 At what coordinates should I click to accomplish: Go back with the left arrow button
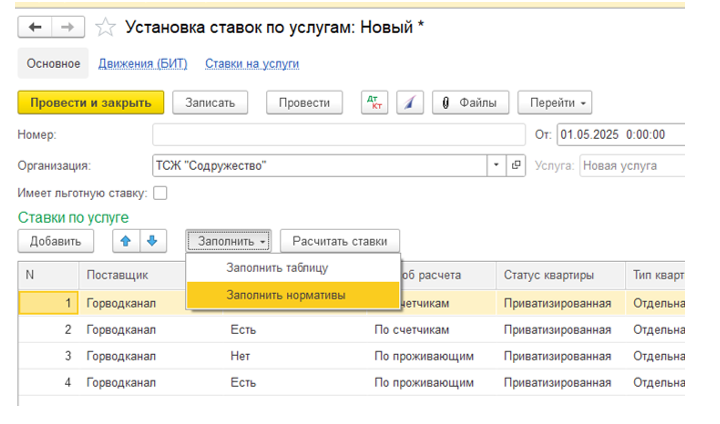point(35,27)
